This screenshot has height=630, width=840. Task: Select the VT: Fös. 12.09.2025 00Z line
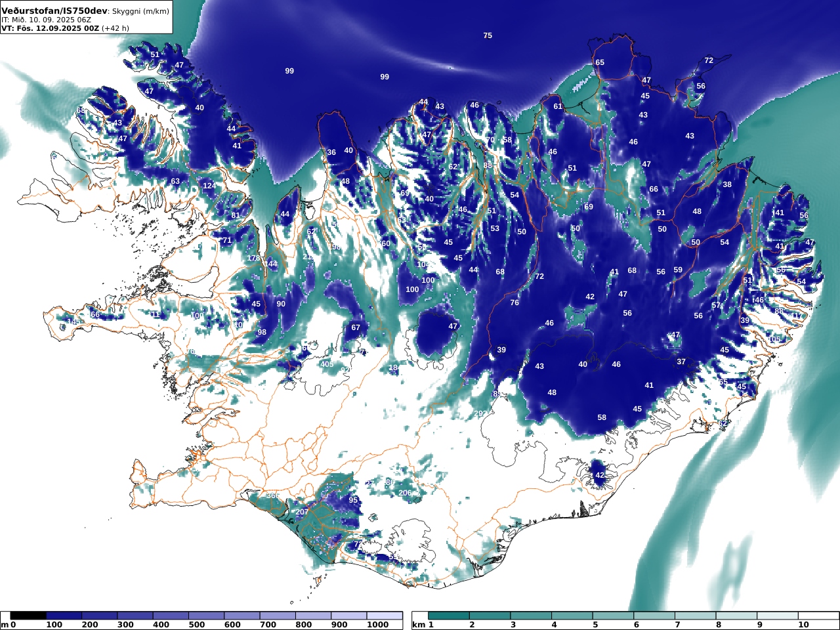pyautogui.click(x=50, y=28)
